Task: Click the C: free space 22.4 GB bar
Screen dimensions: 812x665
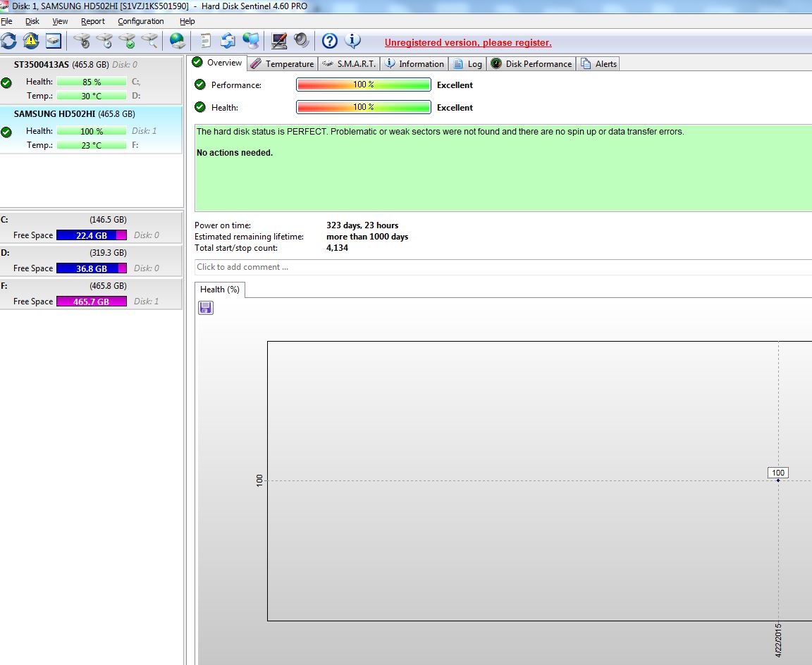Action: coord(92,235)
